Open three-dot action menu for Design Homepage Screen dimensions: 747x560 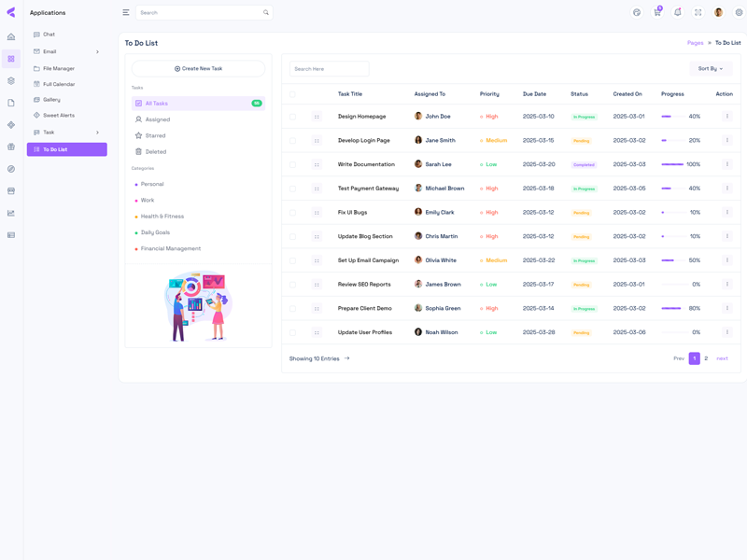point(727,117)
